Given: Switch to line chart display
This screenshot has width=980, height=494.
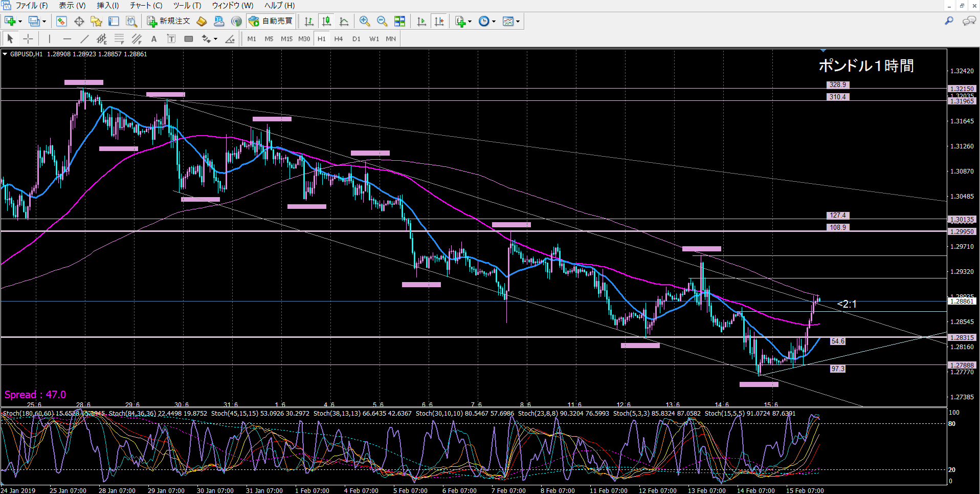Looking at the screenshot, I should [344, 21].
